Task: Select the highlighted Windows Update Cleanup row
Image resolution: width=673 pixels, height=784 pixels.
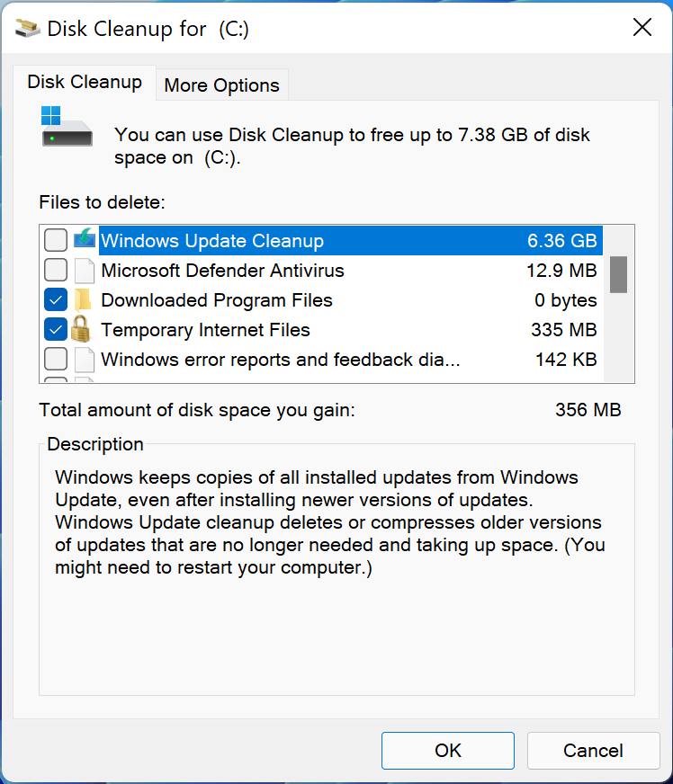Action: 270,240
